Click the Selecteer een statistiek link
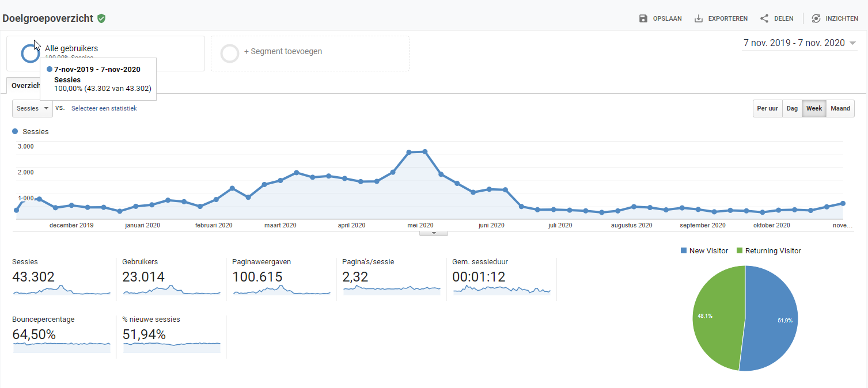Screen dimensions: 868x388 point(104,108)
